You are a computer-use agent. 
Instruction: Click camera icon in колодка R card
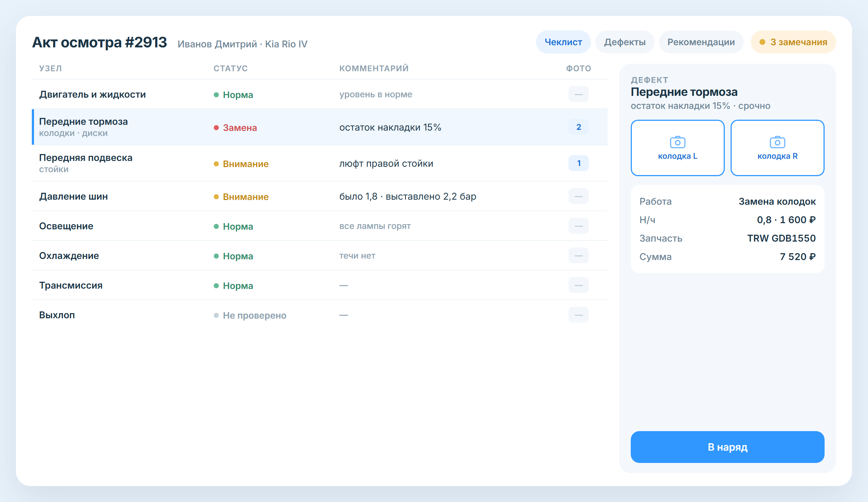pyautogui.click(x=777, y=142)
